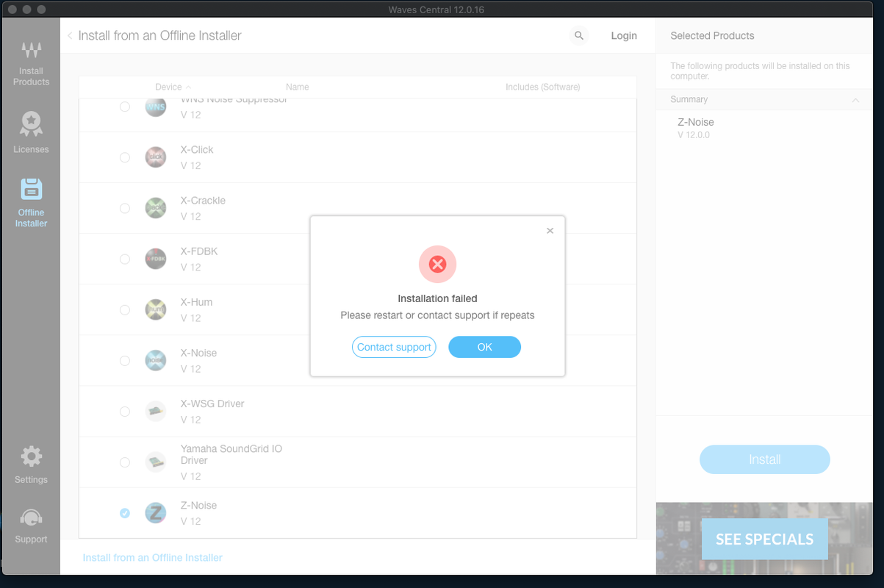884x588 pixels.
Task: Click the search magnifier icon
Action: (x=579, y=35)
